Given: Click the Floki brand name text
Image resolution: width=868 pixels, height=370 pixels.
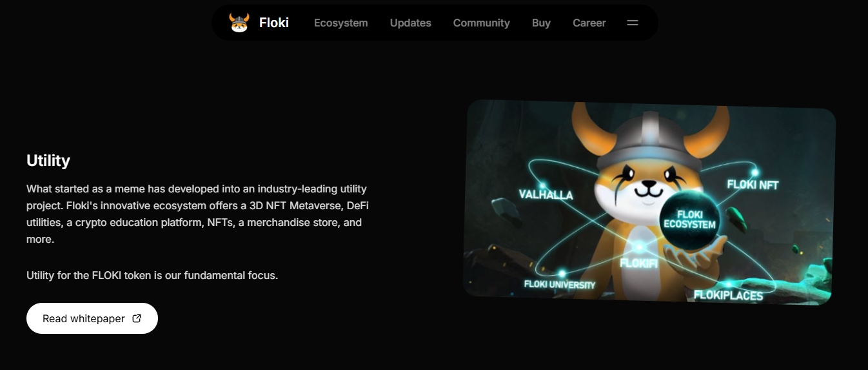Looking at the screenshot, I should click(274, 23).
